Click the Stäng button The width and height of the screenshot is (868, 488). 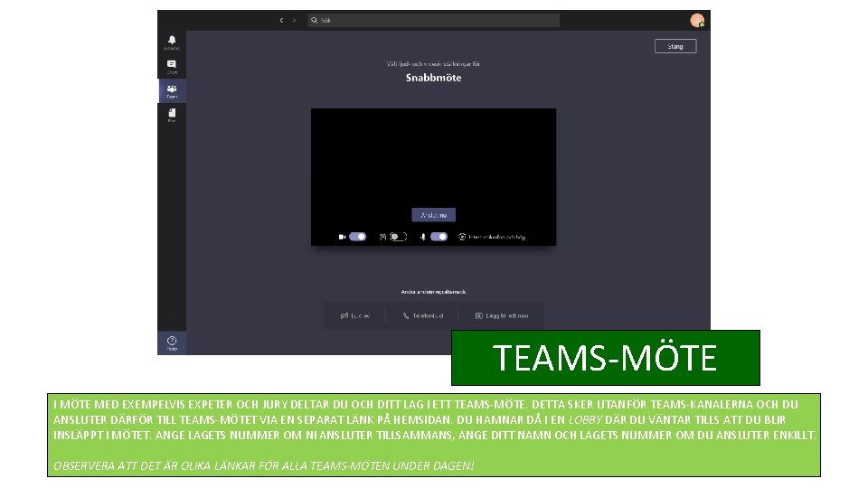[675, 46]
